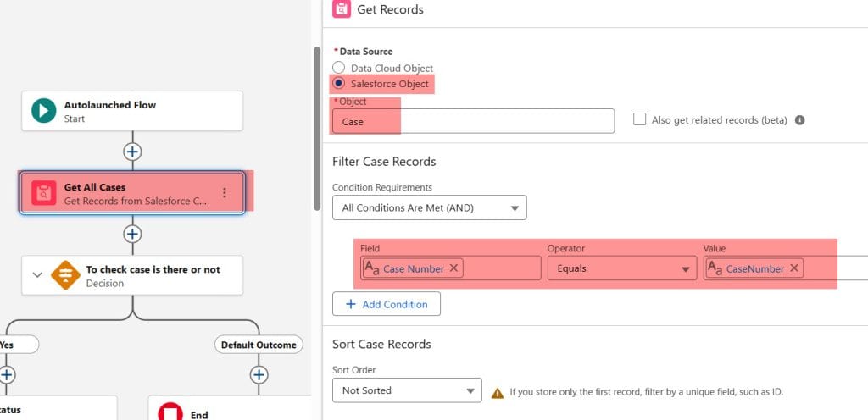Screen dimensions: 868x420
Task: Click the text-type icon in Field box
Action: coord(372,268)
